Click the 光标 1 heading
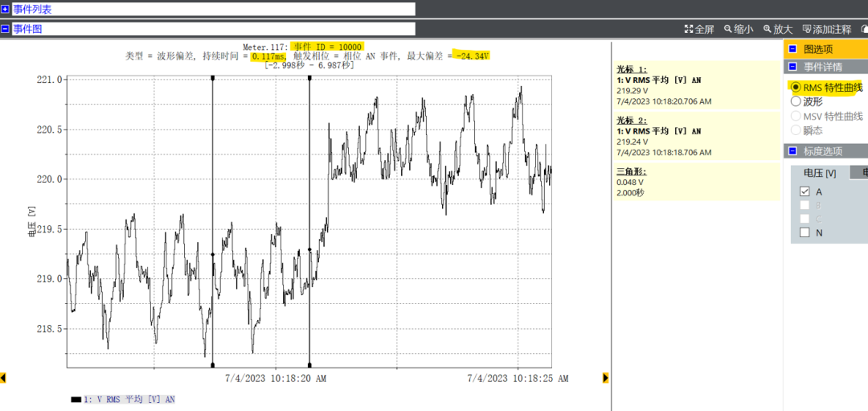 pos(632,70)
